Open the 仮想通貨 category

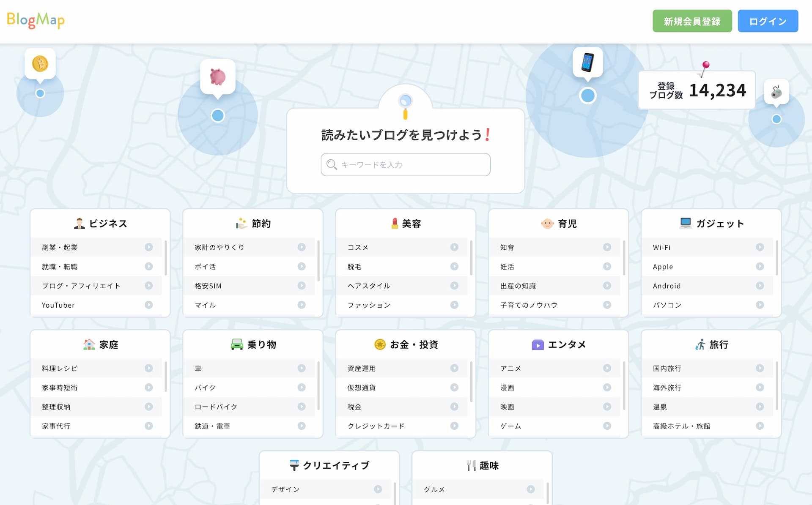[x=362, y=388]
